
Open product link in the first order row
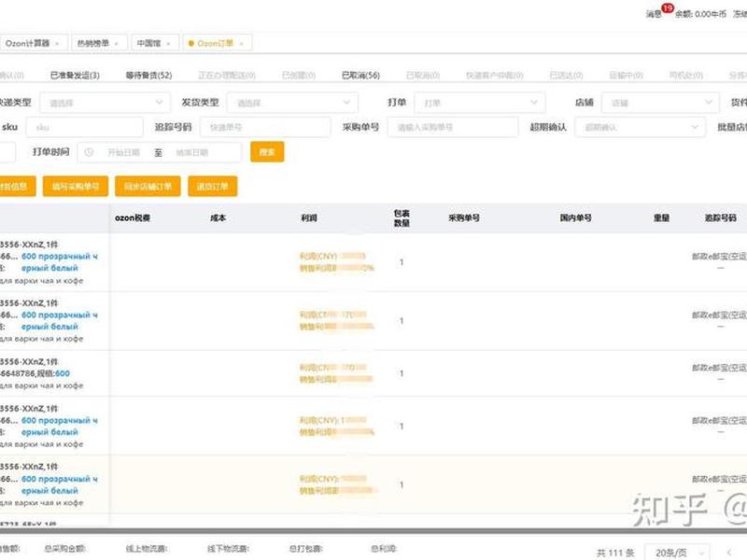tap(59, 262)
